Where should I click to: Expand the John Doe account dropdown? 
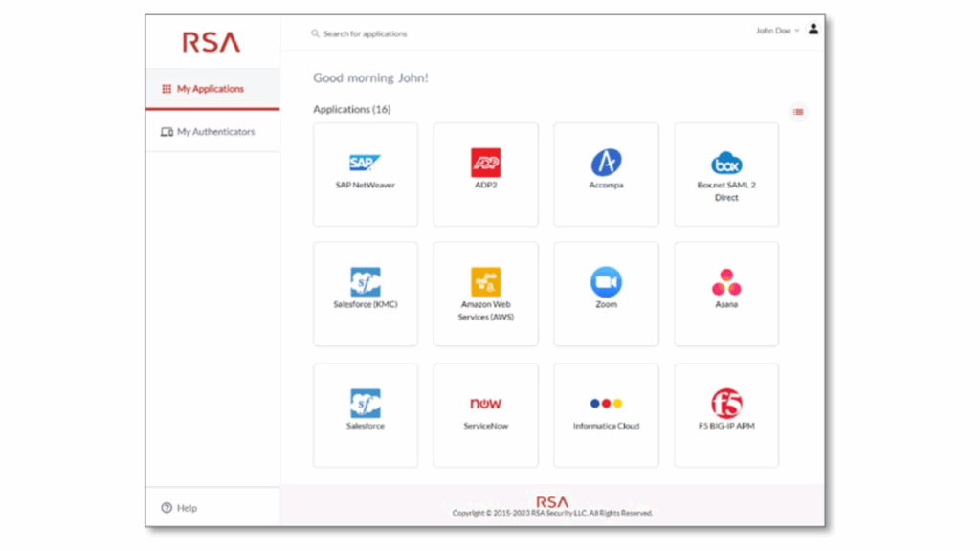coord(779,30)
